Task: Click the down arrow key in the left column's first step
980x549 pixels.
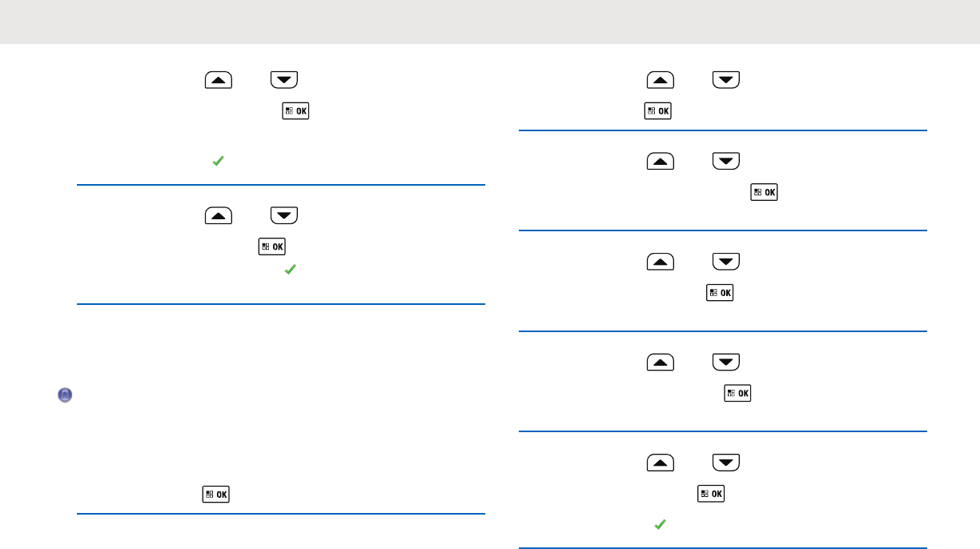Action: [x=284, y=79]
